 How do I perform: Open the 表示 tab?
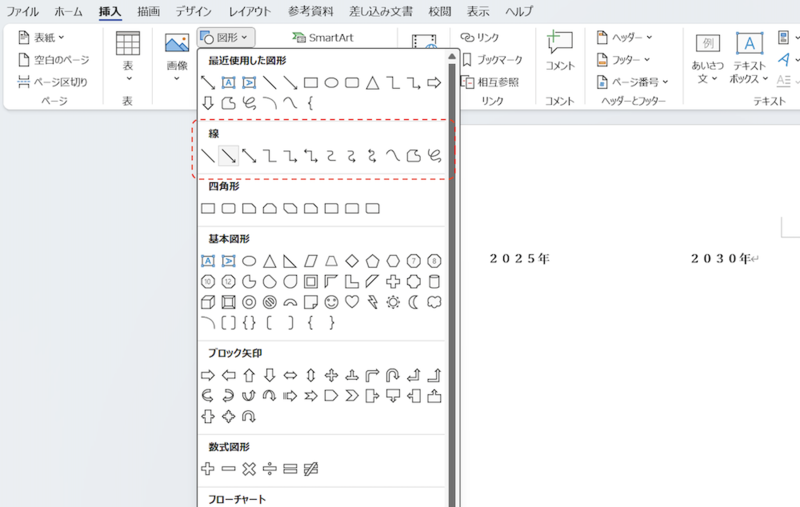478,11
